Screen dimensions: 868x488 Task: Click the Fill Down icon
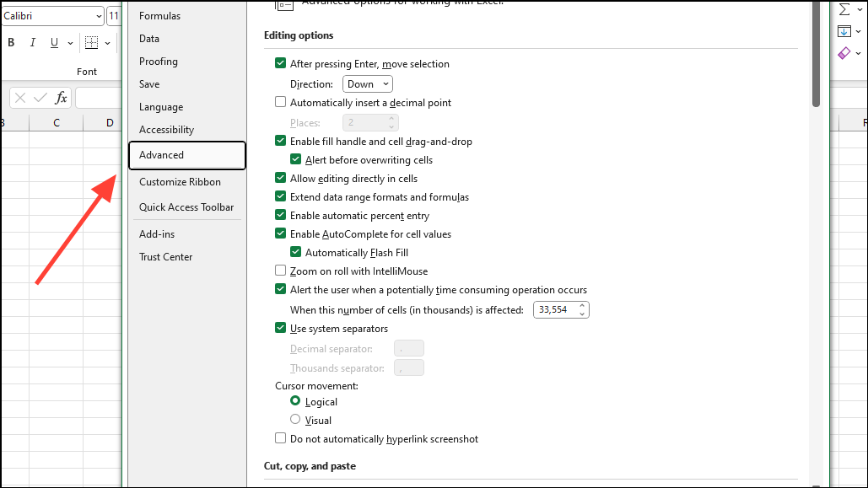[844, 30]
